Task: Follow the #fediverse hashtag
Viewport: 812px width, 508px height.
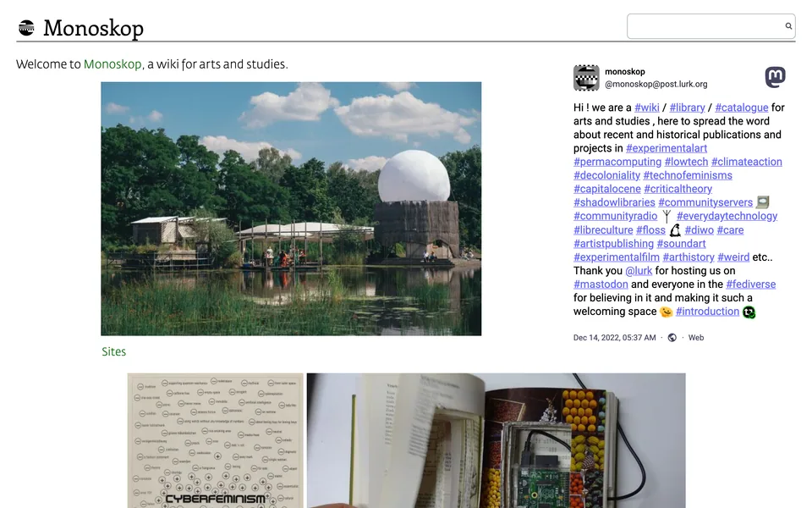Action: tap(751, 284)
